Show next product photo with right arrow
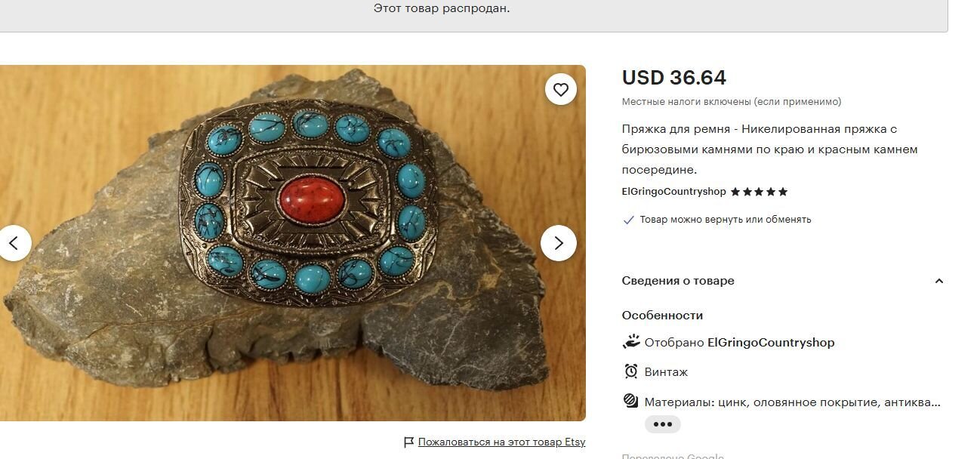The image size is (980, 459). coord(559,243)
